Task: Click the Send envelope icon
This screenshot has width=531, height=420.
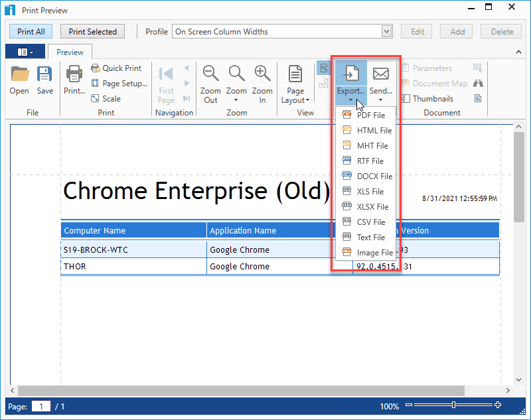Action: 380,74
